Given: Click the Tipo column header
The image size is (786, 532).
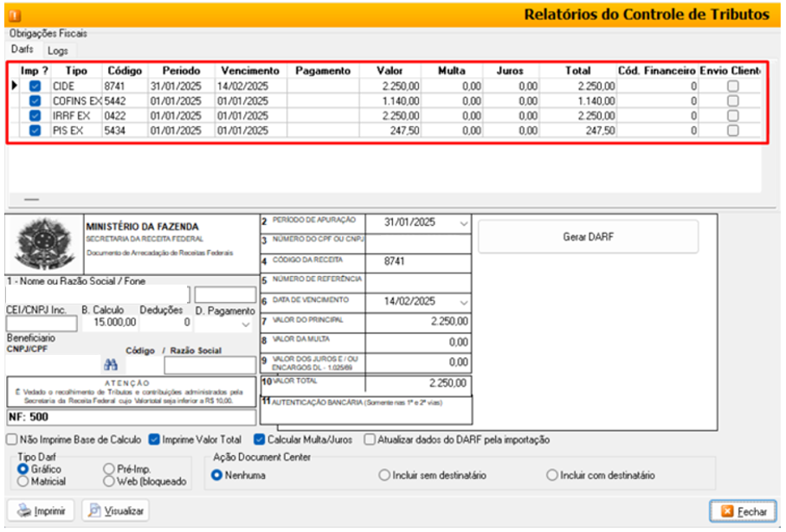Looking at the screenshot, I should (x=76, y=71).
